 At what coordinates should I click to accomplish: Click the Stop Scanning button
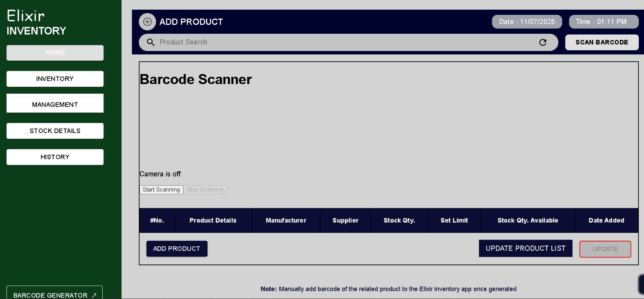[205, 190]
